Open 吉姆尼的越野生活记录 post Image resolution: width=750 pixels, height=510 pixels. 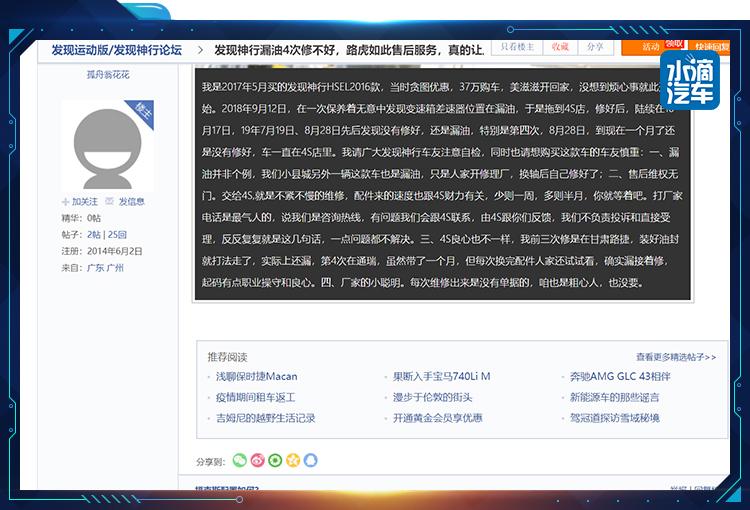(x=265, y=418)
